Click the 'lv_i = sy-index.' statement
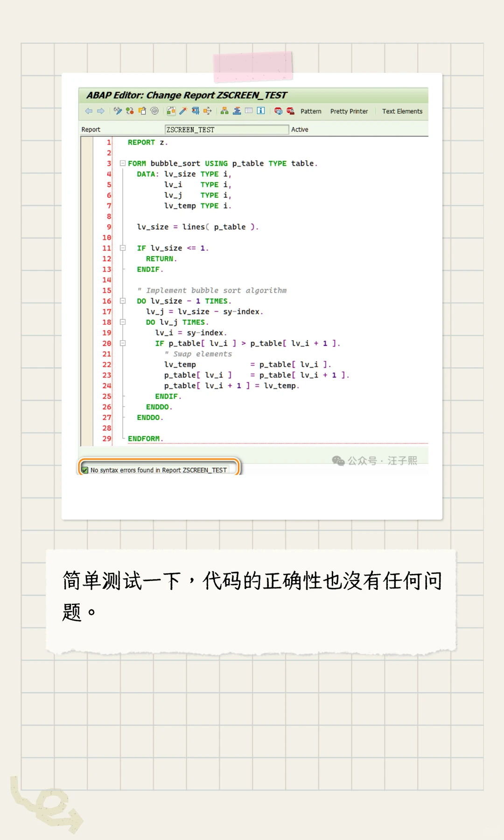Viewport: 504px width, 840px height. pyautogui.click(x=191, y=333)
